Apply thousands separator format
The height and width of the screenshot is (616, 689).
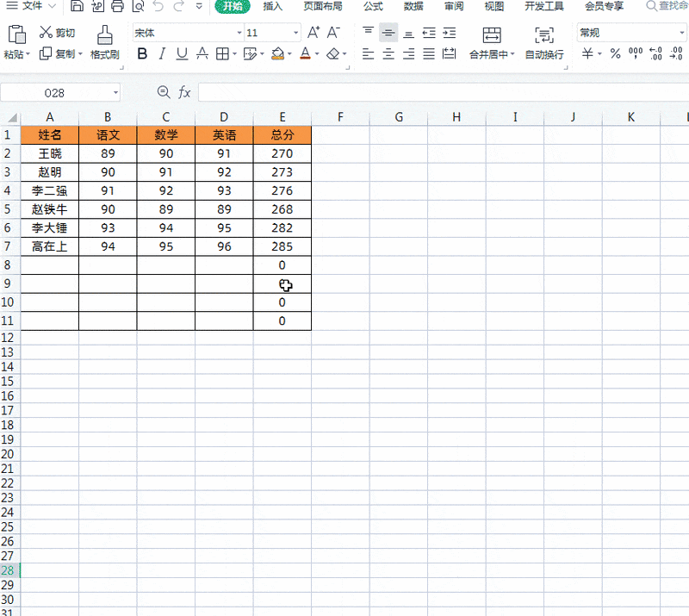point(636,53)
